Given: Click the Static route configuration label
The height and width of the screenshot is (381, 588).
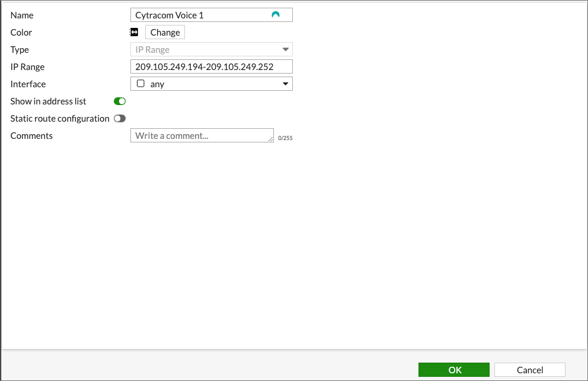Looking at the screenshot, I should tap(60, 119).
